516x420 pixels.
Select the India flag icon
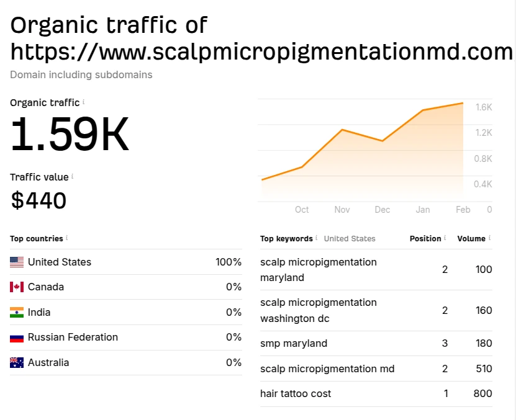tap(17, 312)
